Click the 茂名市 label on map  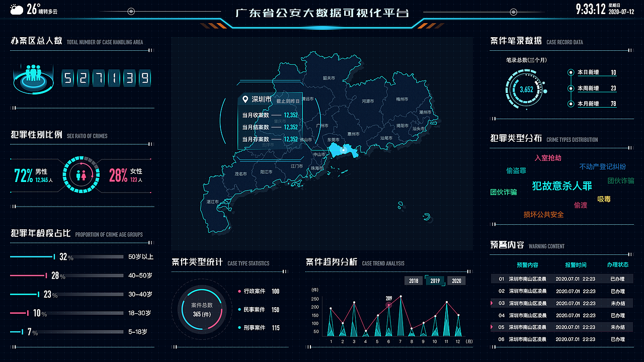point(240,173)
